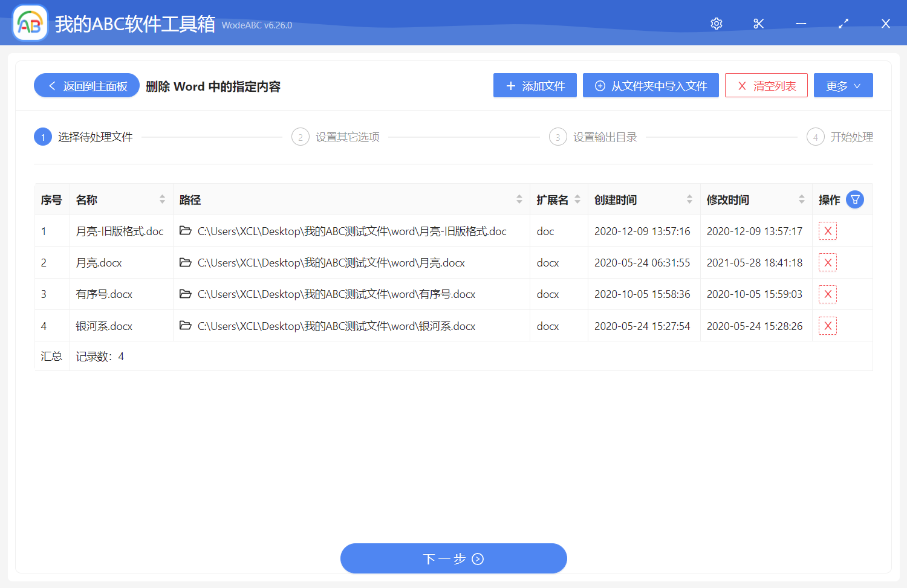Image resolution: width=907 pixels, height=588 pixels.
Task: Click the plus icon on 添加文件 button
Action: pyautogui.click(x=510, y=85)
